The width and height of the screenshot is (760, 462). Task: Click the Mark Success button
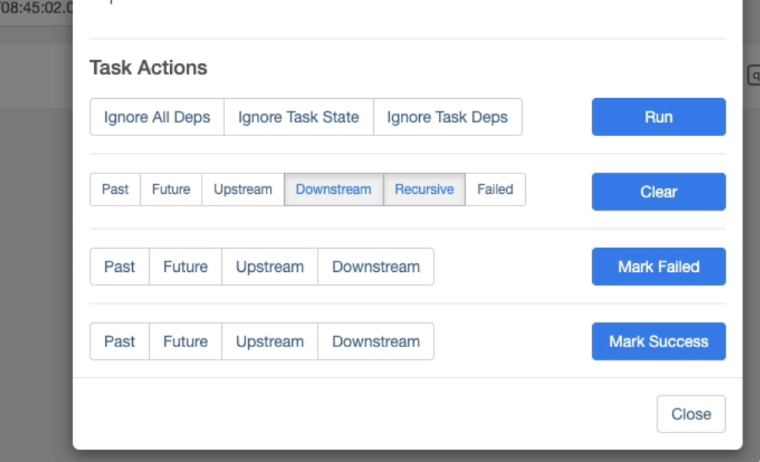pos(658,341)
